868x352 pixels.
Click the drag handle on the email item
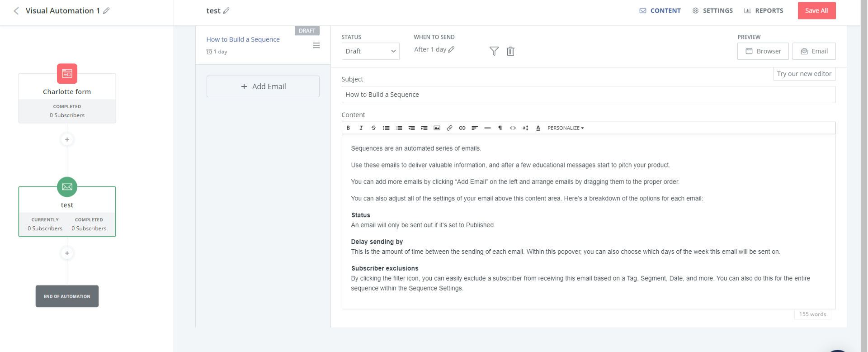(x=316, y=45)
